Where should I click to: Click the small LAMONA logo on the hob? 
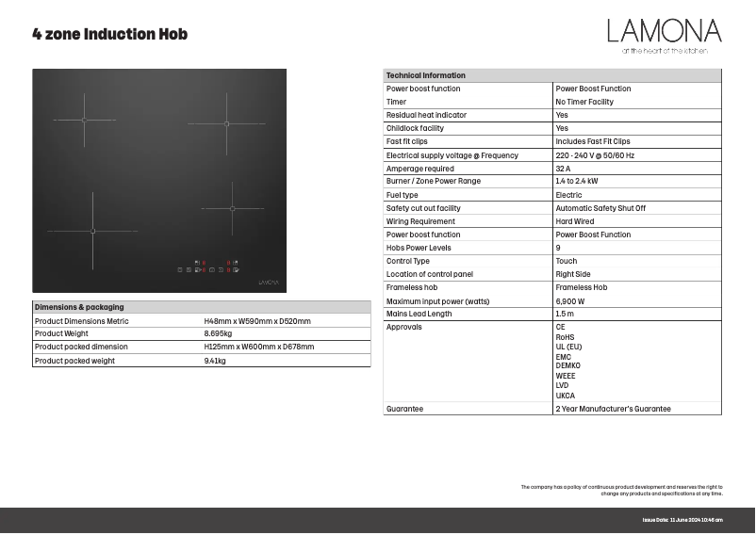[269, 282]
